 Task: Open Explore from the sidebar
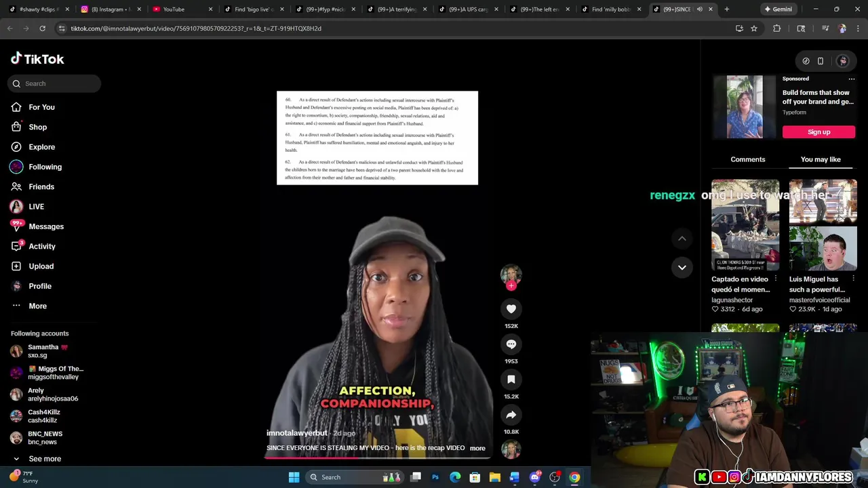point(42,147)
